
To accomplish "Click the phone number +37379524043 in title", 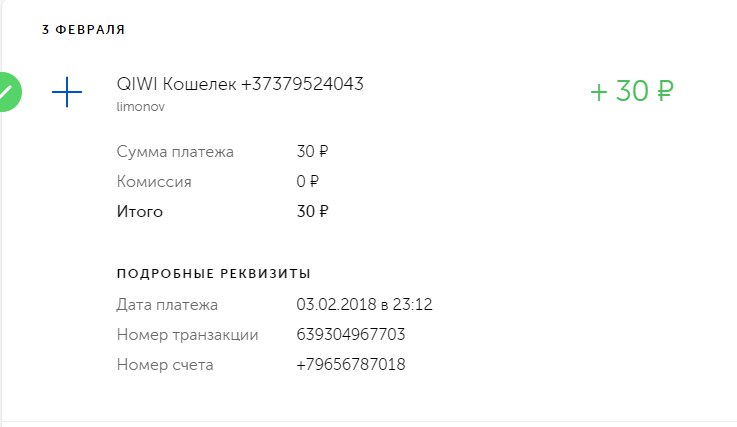I will 302,85.
